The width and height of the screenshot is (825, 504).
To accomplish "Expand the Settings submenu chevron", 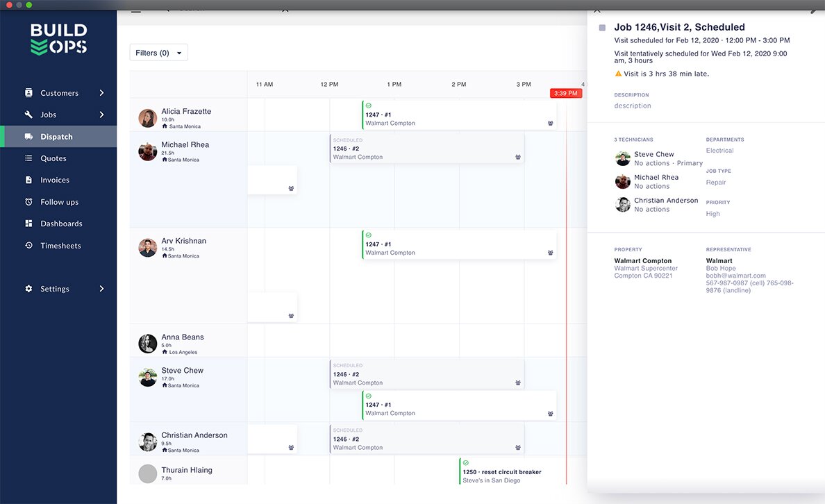I will pyautogui.click(x=101, y=288).
